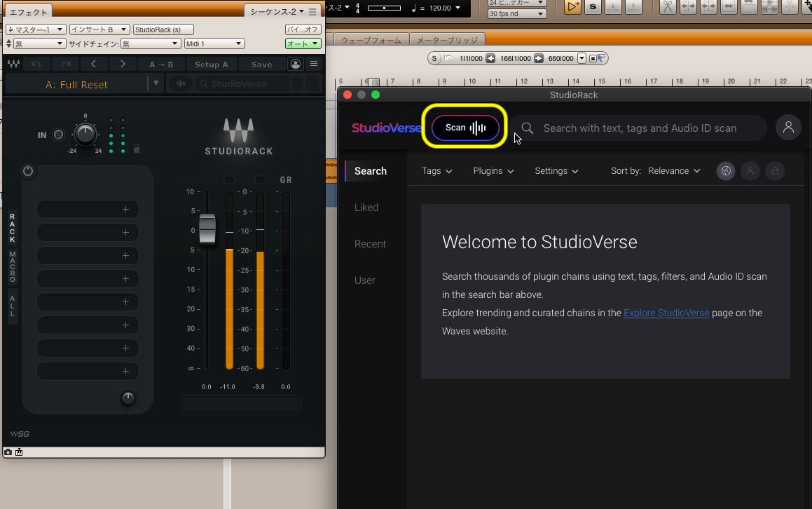This screenshot has height=509, width=812.
Task: Open the green オート automation dropdown
Action: coord(303,43)
